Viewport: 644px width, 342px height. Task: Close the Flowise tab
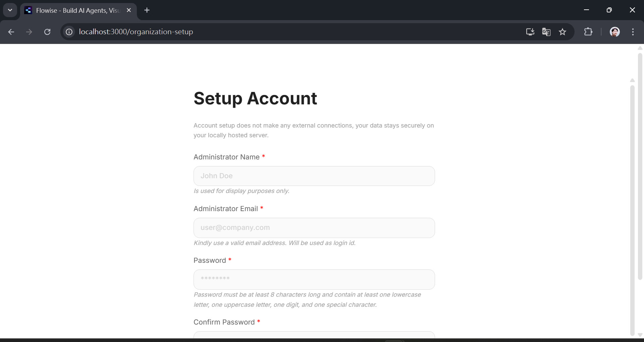pyautogui.click(x=129, y=10)
